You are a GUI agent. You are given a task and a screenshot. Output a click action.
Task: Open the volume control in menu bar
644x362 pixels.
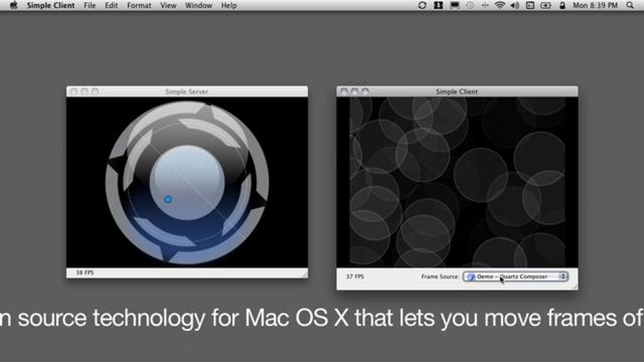click(515, 5)
